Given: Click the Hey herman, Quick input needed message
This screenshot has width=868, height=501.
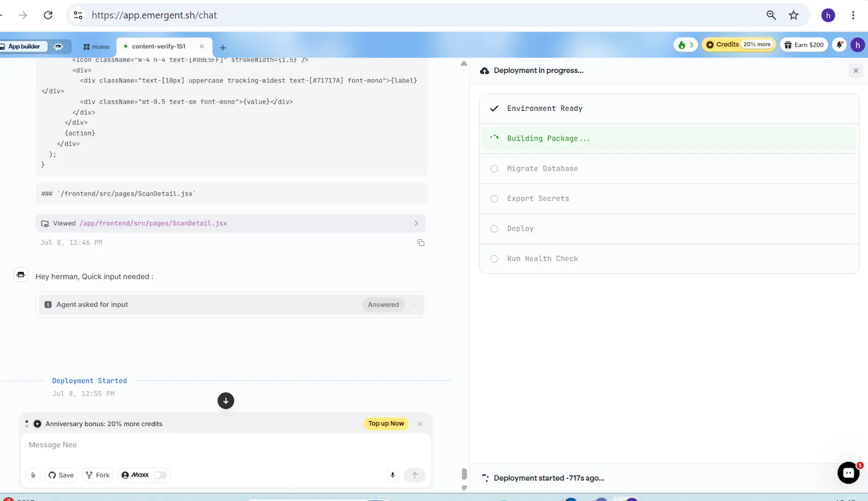Looking at the screenshot, I should 94,276.
